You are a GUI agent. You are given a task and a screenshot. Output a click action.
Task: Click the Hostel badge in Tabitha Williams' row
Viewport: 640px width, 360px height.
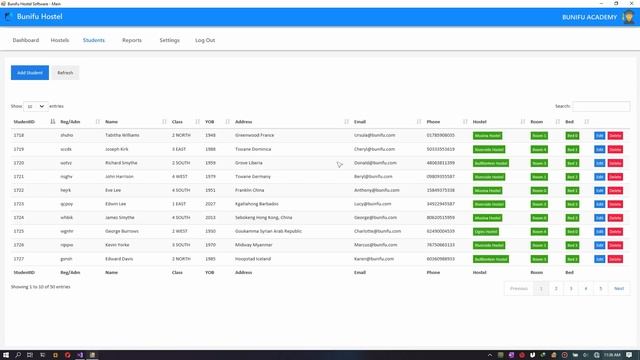pos(487,136)
